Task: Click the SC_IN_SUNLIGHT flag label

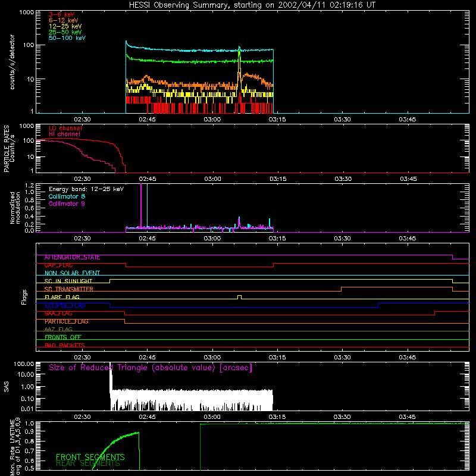Action: 68,281
